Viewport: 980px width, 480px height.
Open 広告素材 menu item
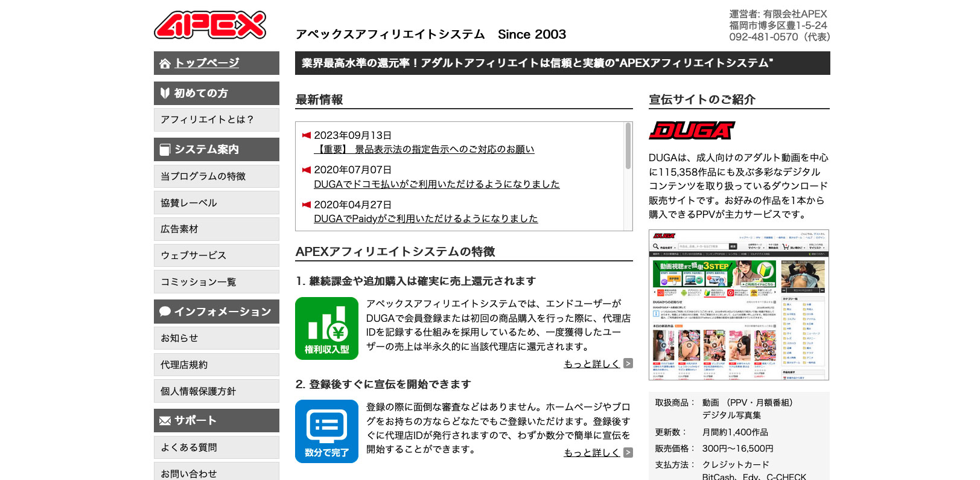point(217,229)
